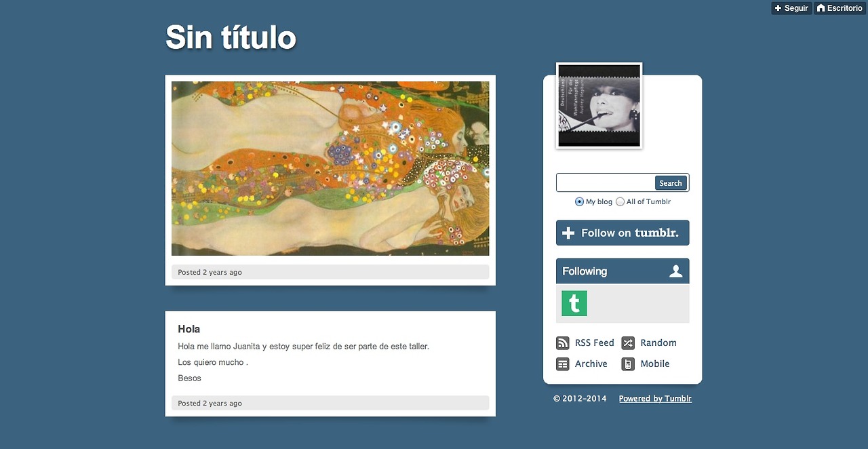Click the plus icon on Follow banner
Screen dimensions: 868x449
(x=568, y=233)
